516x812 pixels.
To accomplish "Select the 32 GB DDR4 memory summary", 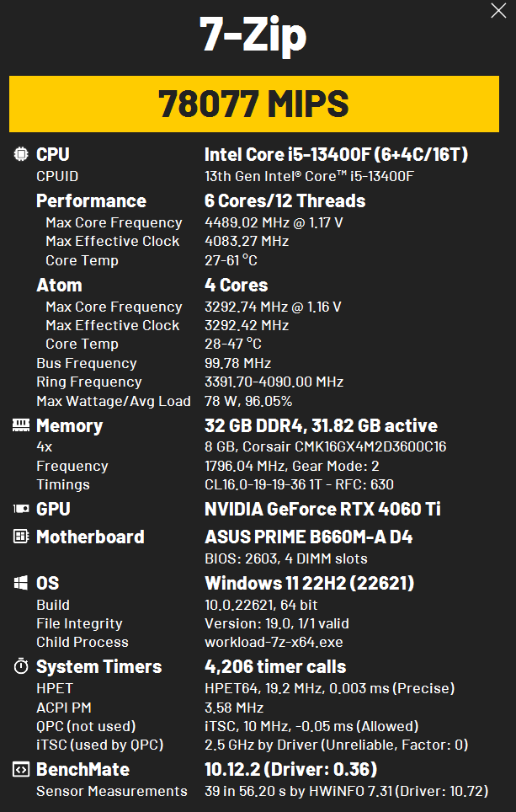I will click(321, 425).
